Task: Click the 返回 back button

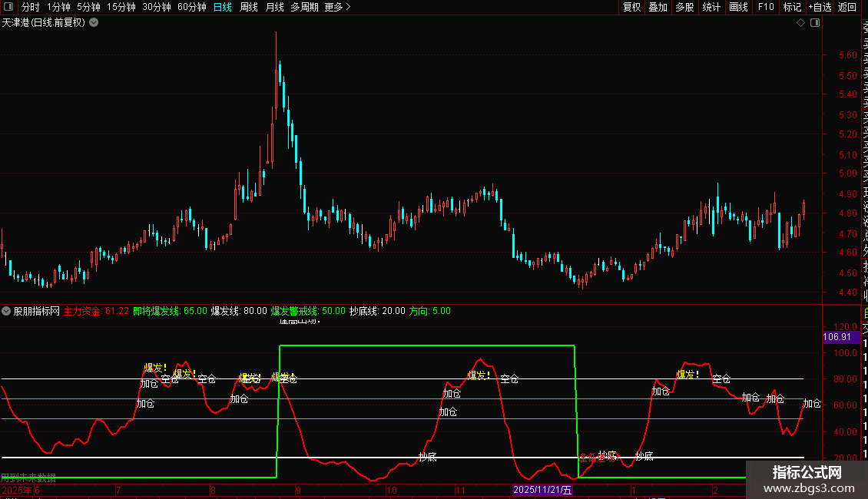Action: tap(847, 7)
